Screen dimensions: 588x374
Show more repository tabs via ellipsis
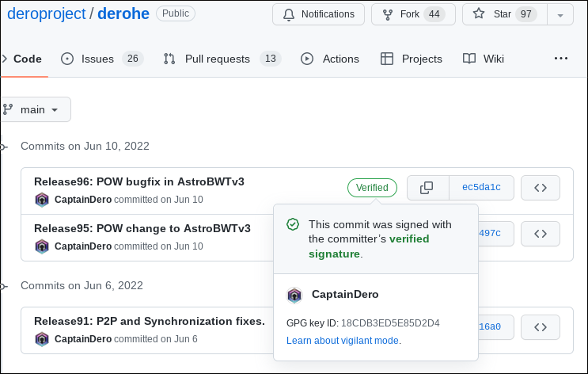561,58
